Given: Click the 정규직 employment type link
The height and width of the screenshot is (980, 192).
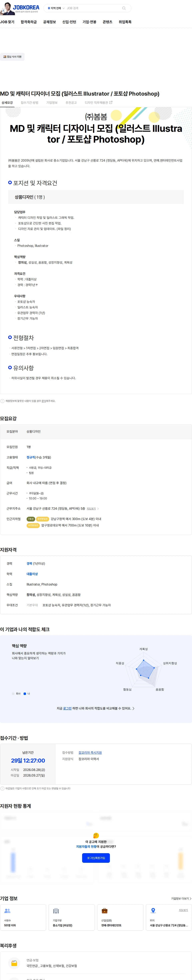Looking at the screenshot, I should pyautogui.click(x=31, y=457).
